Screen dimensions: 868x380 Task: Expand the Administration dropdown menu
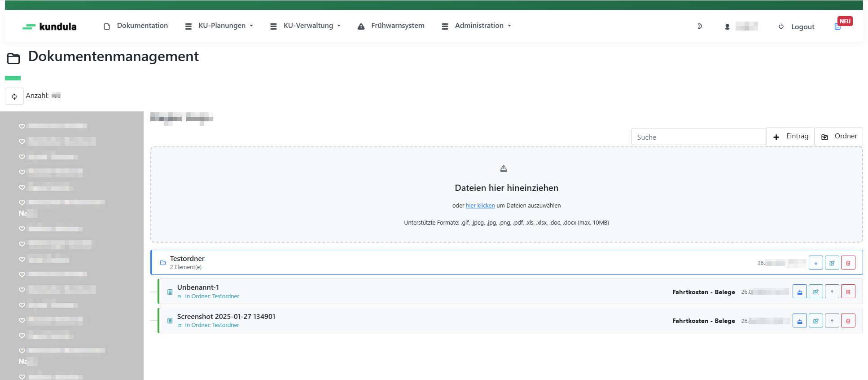pos(477,26)
